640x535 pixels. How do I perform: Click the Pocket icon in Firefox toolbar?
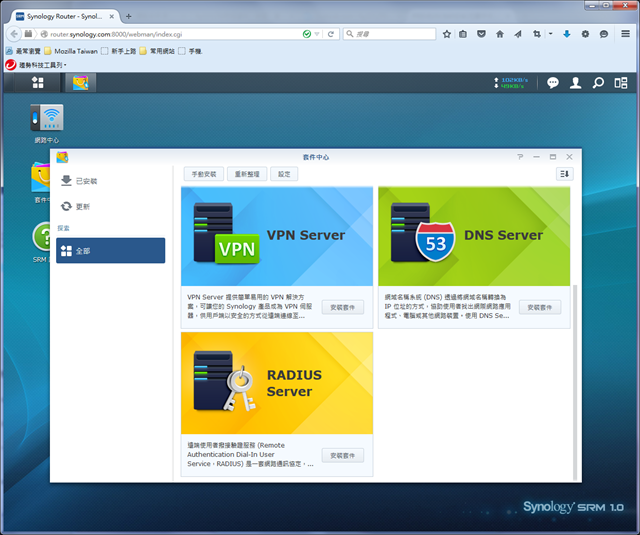pos(481,34)
